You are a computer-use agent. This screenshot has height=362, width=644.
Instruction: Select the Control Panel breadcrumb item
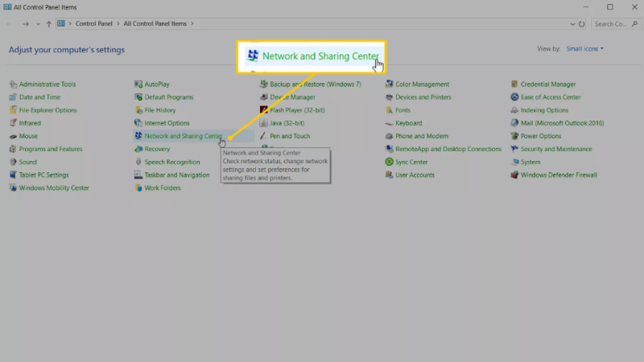coord(93,24)
